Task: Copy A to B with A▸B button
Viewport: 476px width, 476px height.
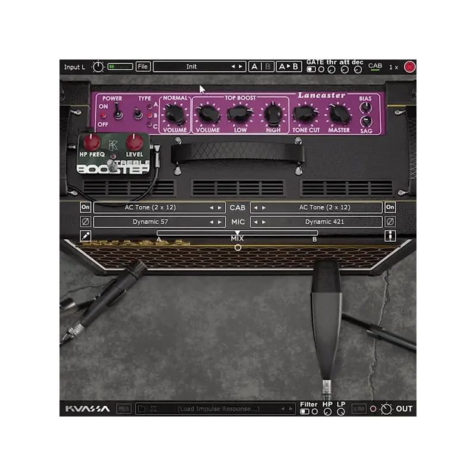Action: click(289, 67)
